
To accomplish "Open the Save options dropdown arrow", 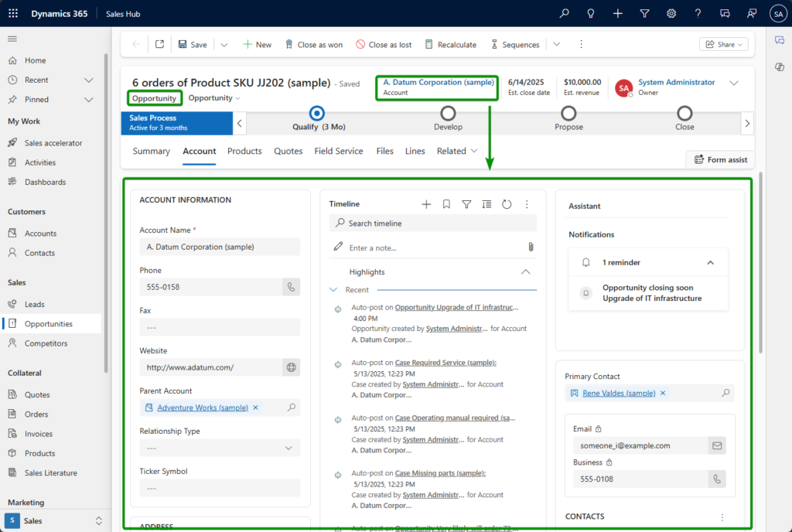I will pyautogui.click(x=224, y=44).
